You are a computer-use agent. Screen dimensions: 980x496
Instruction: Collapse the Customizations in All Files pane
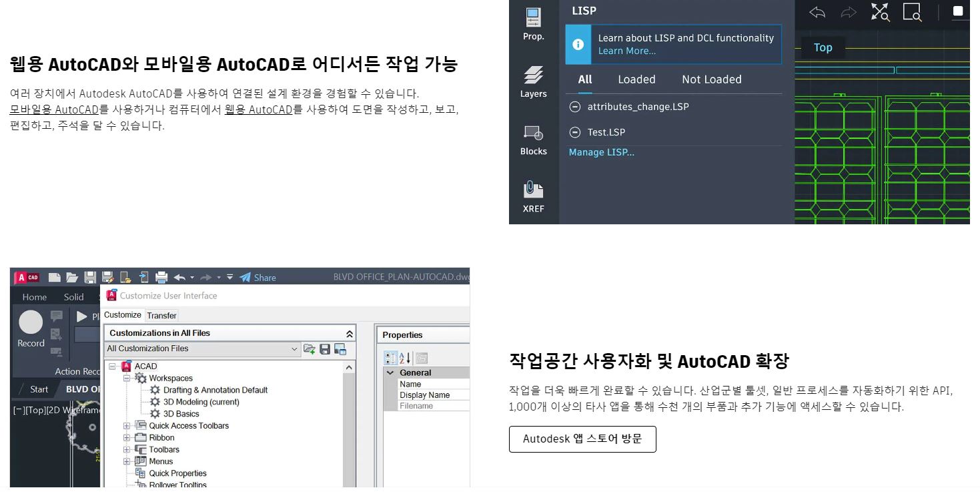click(349, 333)
